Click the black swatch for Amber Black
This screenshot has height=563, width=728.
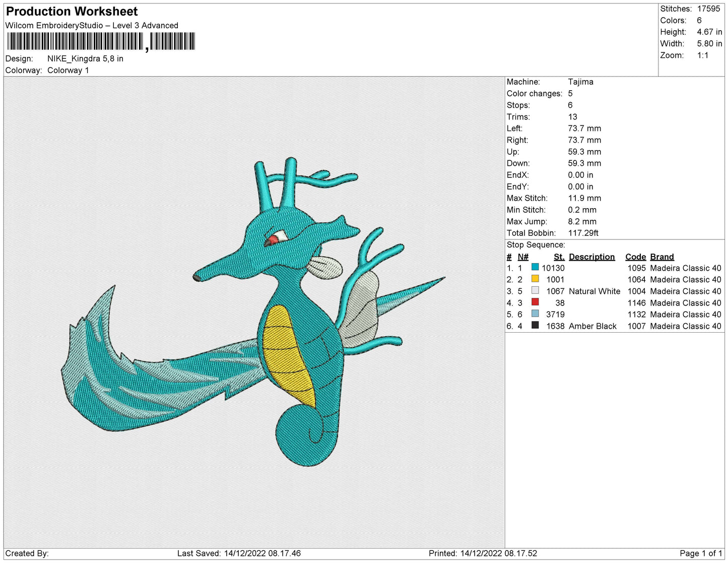[535, 325]
